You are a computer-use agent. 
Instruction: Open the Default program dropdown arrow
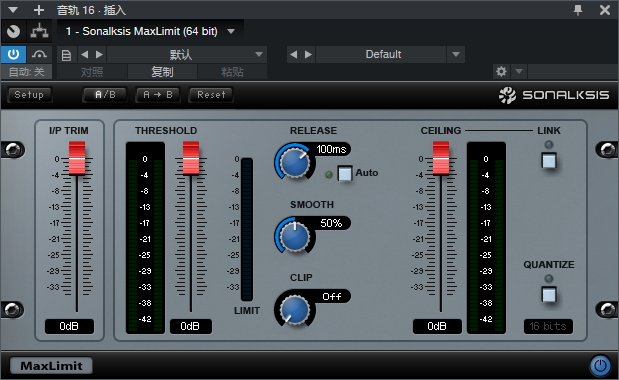click(456, 54)
